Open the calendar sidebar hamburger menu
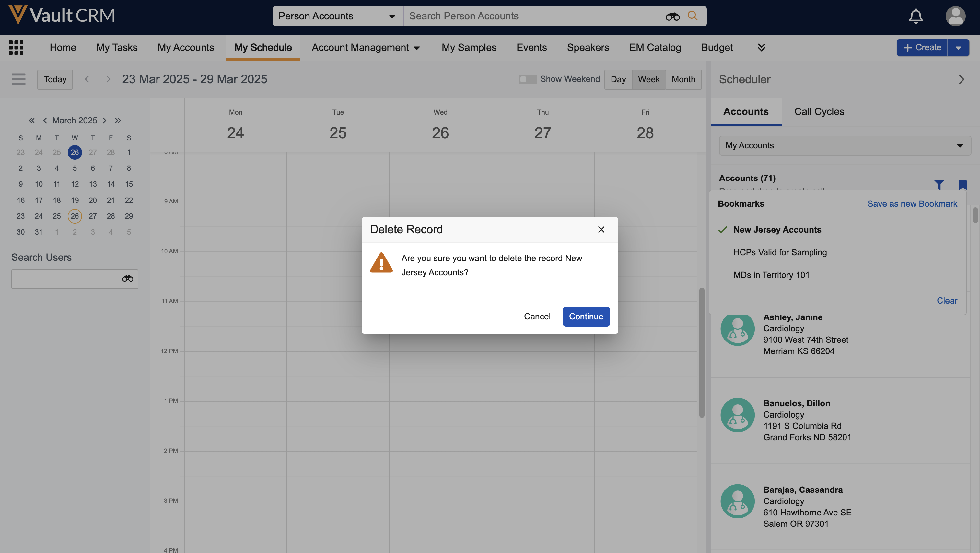 click(x=18, y=79)
